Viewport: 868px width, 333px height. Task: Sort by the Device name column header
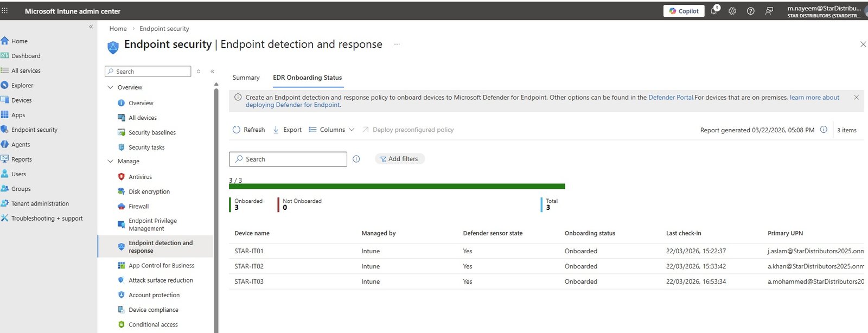pos(252,233)
